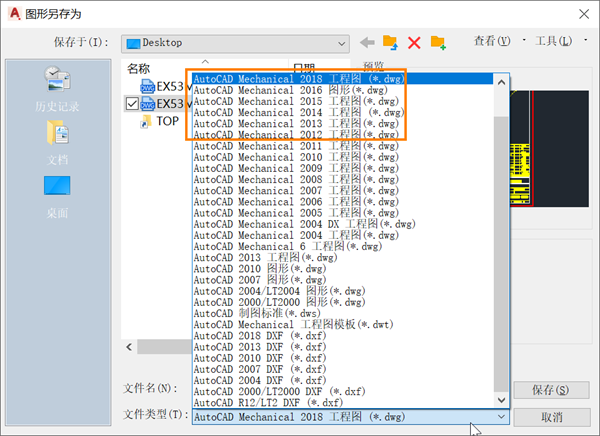Choose AutoCAD Mechanical 2008 工程图 (*.dwg)
Image resolution: width=600 pixels, height=436 pixels.
pos(343,179)
